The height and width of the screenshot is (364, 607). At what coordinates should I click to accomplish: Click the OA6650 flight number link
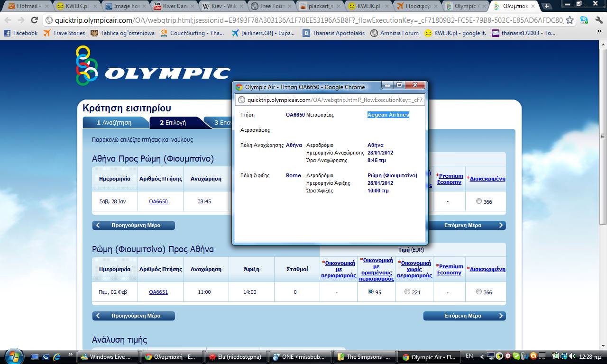pyautogui.click(x=158, y=201)
